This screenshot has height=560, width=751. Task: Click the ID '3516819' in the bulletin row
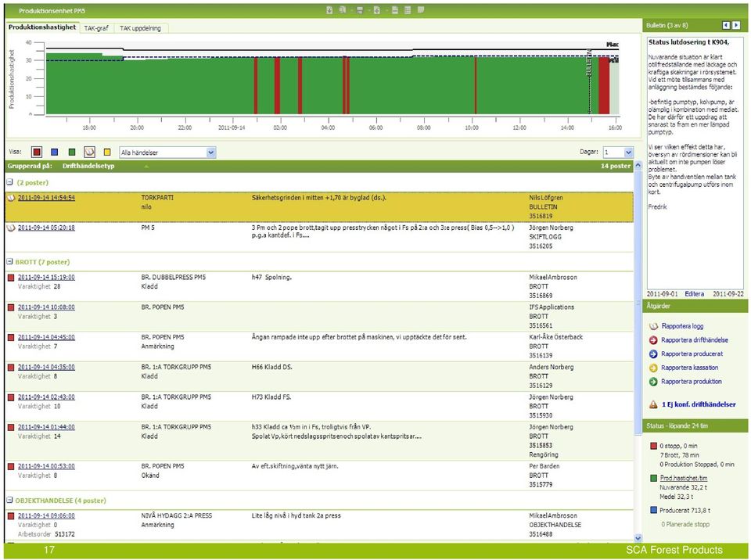click(x=541, y=216)
